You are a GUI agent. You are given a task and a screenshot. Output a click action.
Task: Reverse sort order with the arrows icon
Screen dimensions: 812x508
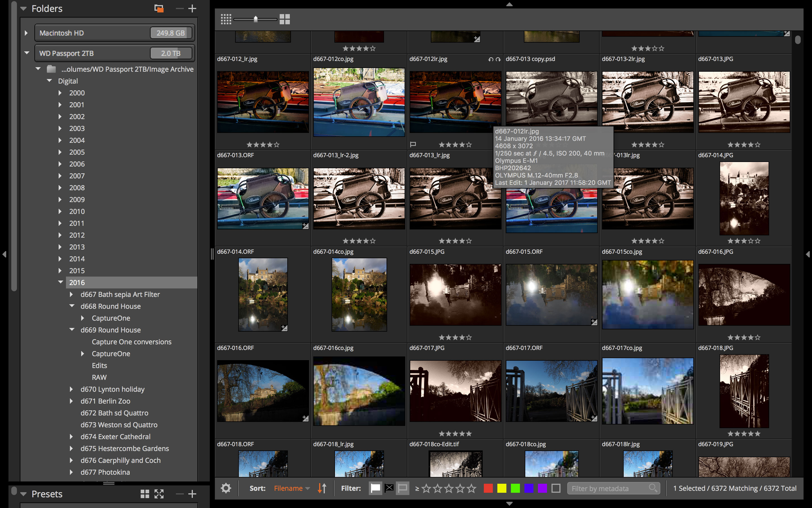pos(322,488)
